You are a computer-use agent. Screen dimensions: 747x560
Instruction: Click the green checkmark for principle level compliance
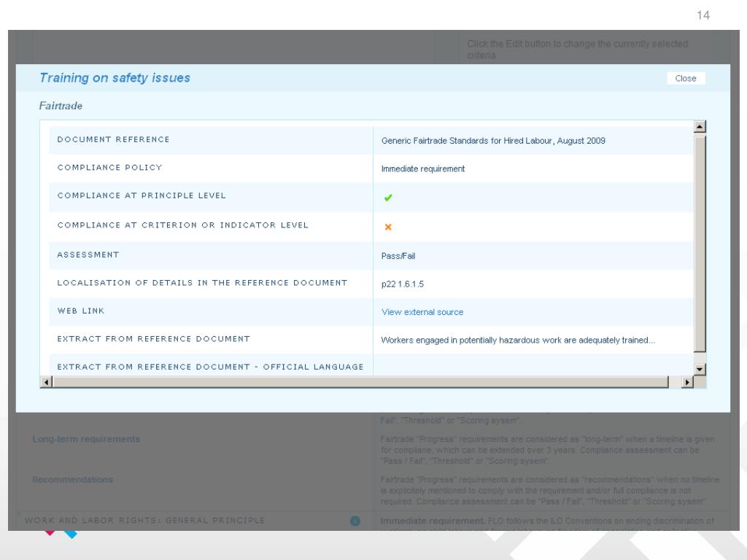click(x=388, y=198)
